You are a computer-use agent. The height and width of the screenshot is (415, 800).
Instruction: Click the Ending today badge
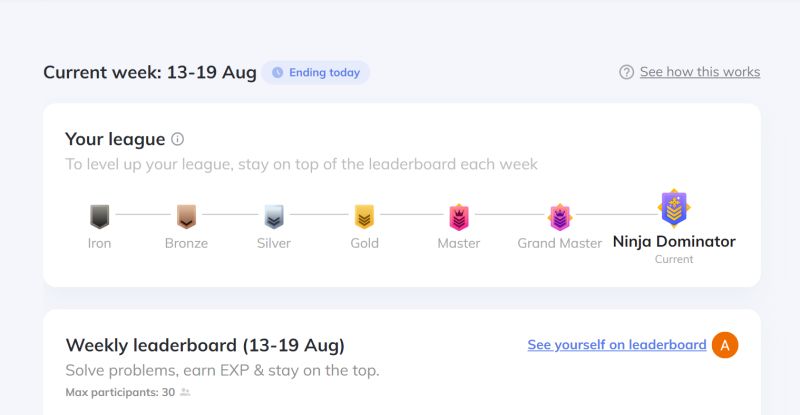coord(315,72)
